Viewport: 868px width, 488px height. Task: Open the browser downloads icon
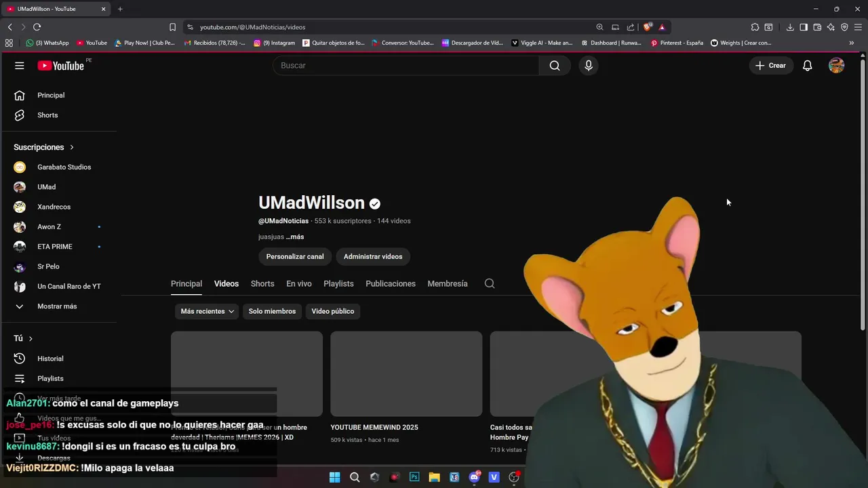(x=790, y=27)
